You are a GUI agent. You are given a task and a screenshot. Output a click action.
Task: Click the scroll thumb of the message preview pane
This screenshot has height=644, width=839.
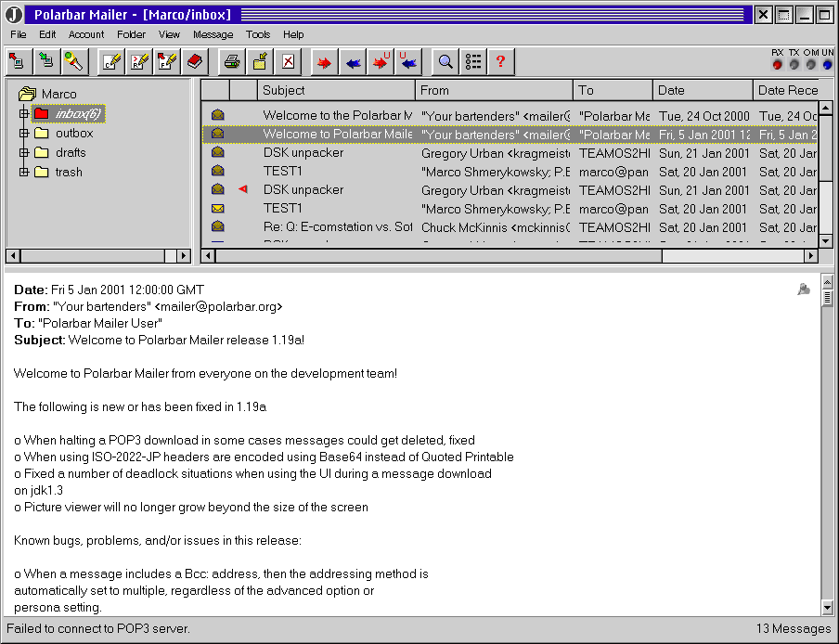coord(827,296)
